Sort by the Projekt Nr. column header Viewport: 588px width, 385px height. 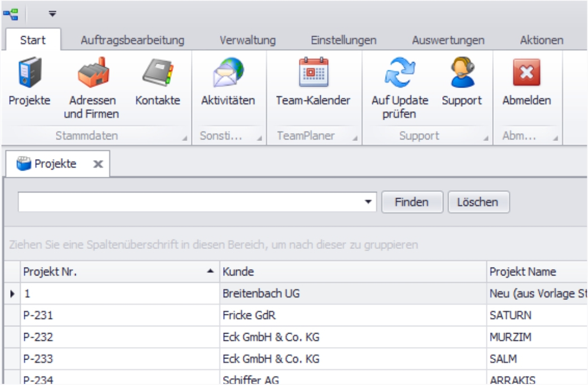(x=113, y=272)
